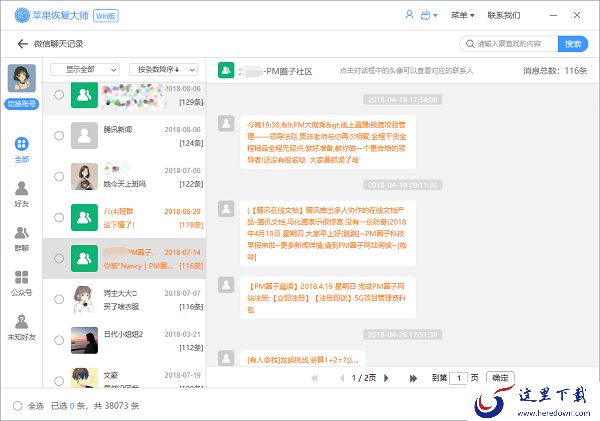
Task: Click the magnifier icon in search box
Action: [470, 44]
